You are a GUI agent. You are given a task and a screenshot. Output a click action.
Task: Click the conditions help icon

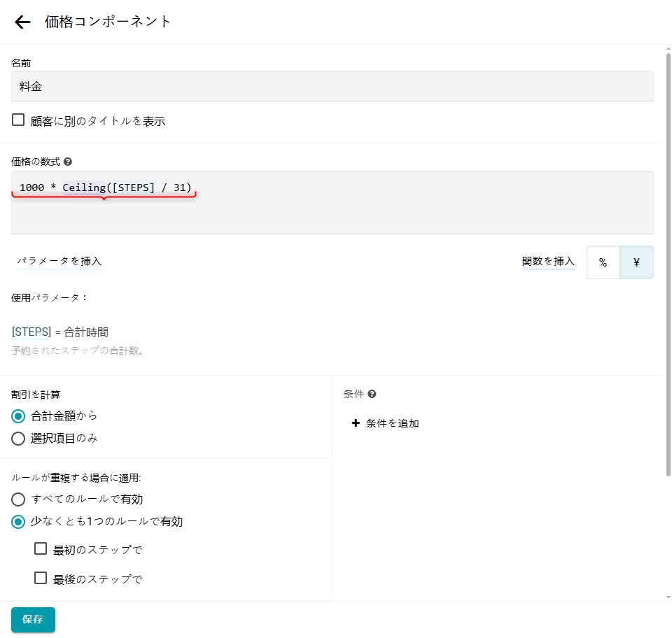tap(372, 394)
